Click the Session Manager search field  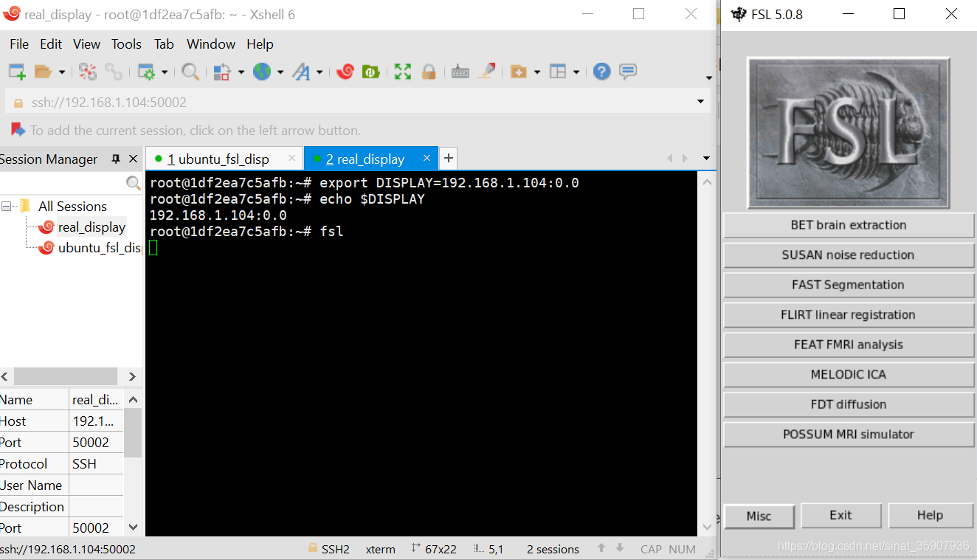point(63,182)
